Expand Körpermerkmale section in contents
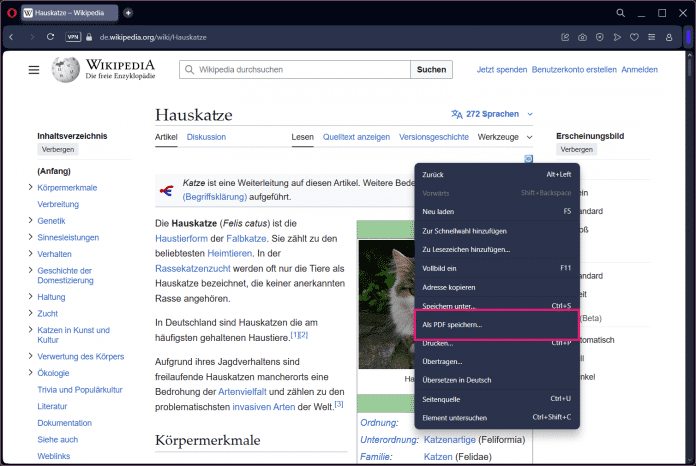This screenshot has height=466, width=696. [x=31, y=187]
